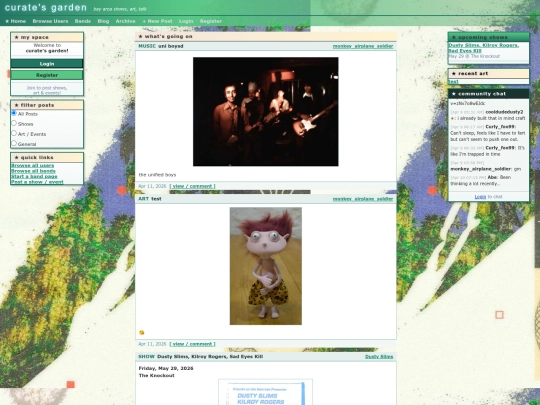540x405 pixels.
Task: Click the 'my space' panel header
Action: tap(47, 37)
